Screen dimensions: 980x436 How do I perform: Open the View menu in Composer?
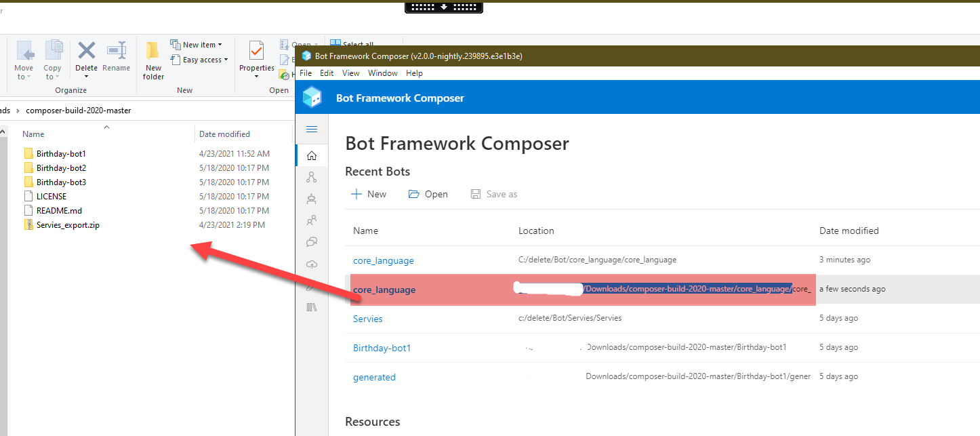tap(350, 73)
